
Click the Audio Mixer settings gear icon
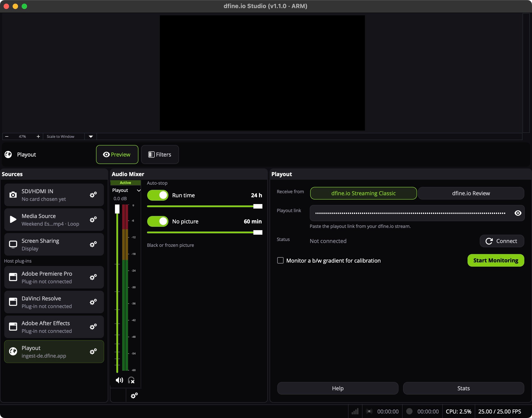coord(134,395)
